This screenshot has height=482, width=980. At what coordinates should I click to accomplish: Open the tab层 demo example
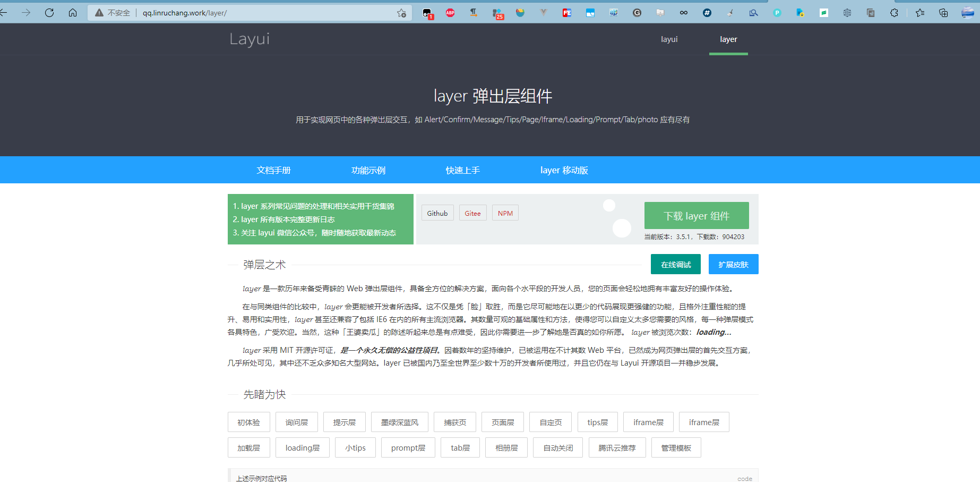tap(460, 447)
